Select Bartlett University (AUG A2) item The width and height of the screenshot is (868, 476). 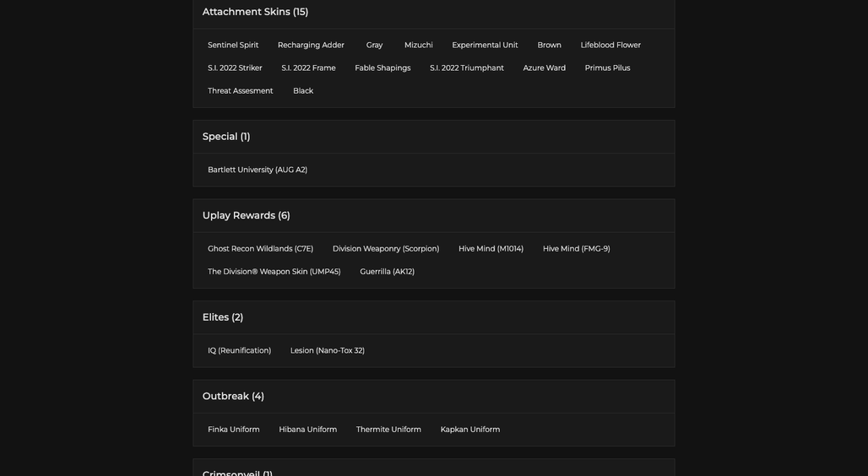pos(258,170)
